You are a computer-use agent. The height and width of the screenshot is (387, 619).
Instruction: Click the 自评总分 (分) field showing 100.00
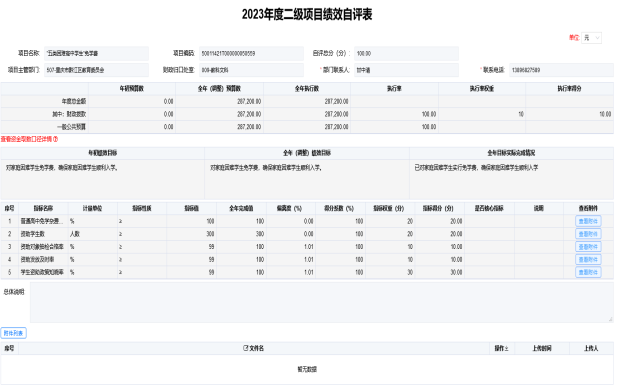pyautogui.click(x=406, y=53)
